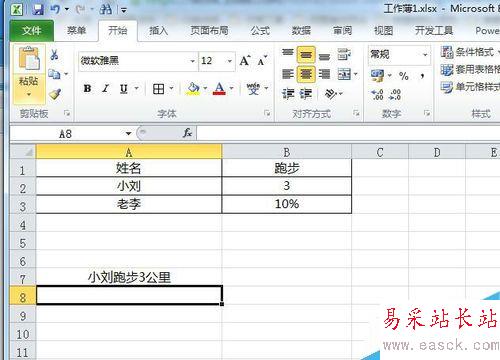The image size is (500, 360).
Task: Open the font size dropdown showing 12
Action: pos(230,61)
